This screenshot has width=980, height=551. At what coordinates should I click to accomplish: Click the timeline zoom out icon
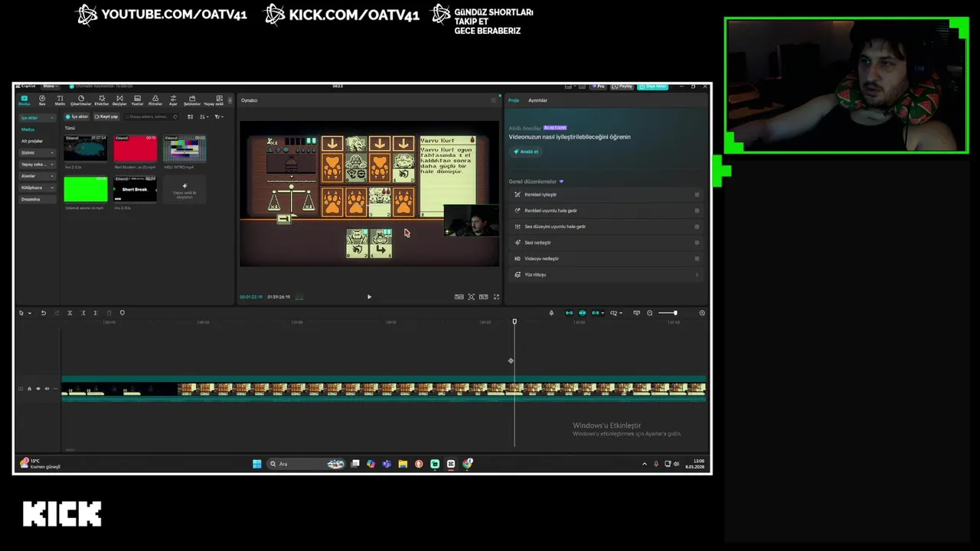[650, 313]
